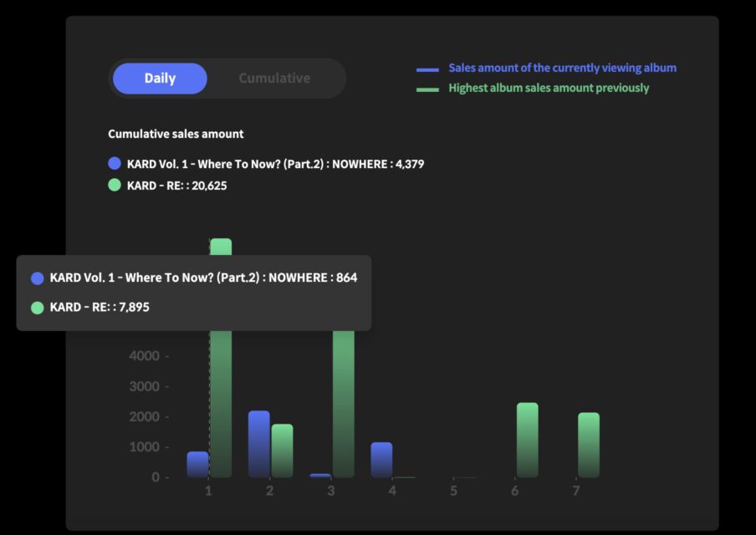This screenshot has height=535, width=756.
Task: Click y-axis label 3000
Action: (x=144, y=386)
